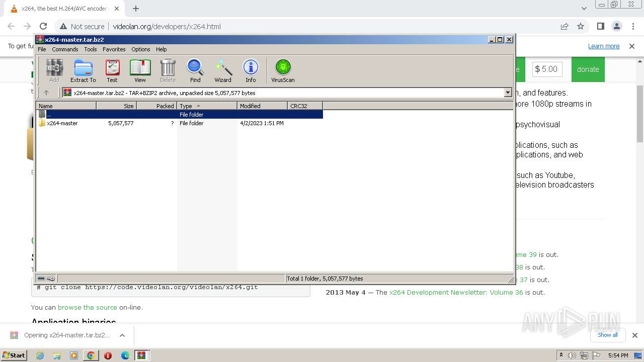Screen dimensions: 644x362
Task: Click the Delete trash icon
Action: tap(168, 70)
